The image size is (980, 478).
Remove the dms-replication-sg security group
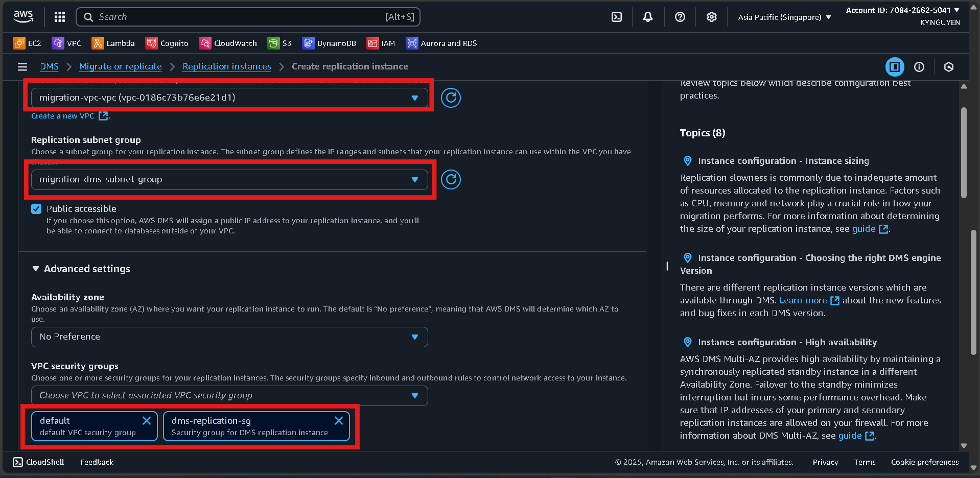click(338, 420)
